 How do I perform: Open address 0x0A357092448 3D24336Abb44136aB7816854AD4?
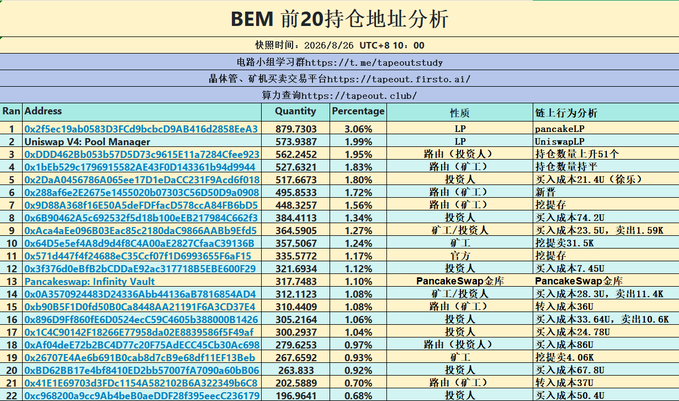(x=140, y=294)
